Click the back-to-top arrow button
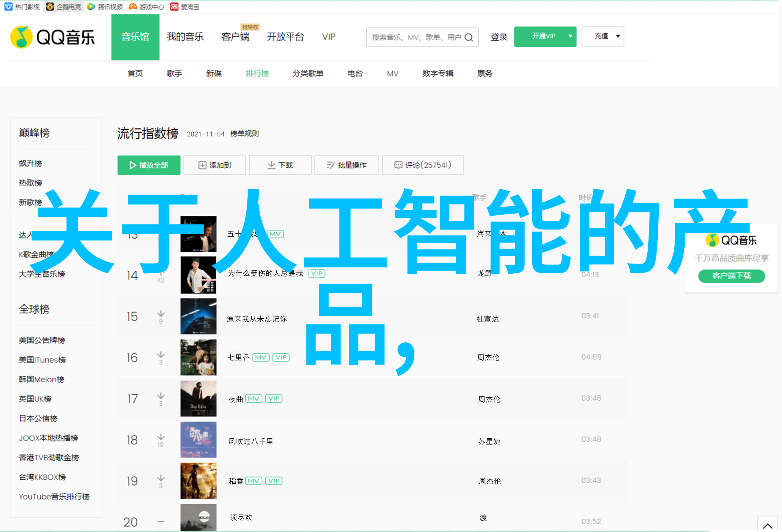The width and height of the screenshot is (782, 532). (x=768, y=525)
